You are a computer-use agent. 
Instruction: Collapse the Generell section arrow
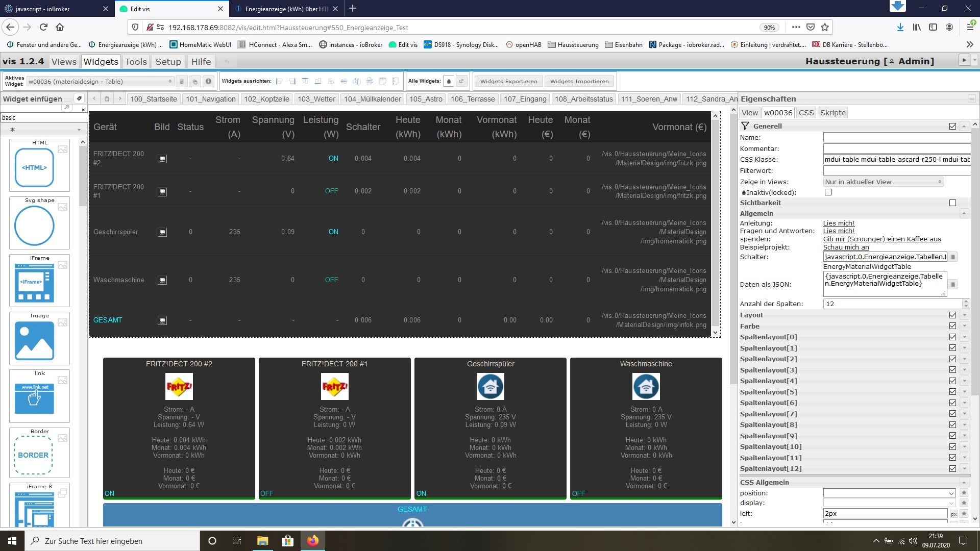[x=964, y=126]
